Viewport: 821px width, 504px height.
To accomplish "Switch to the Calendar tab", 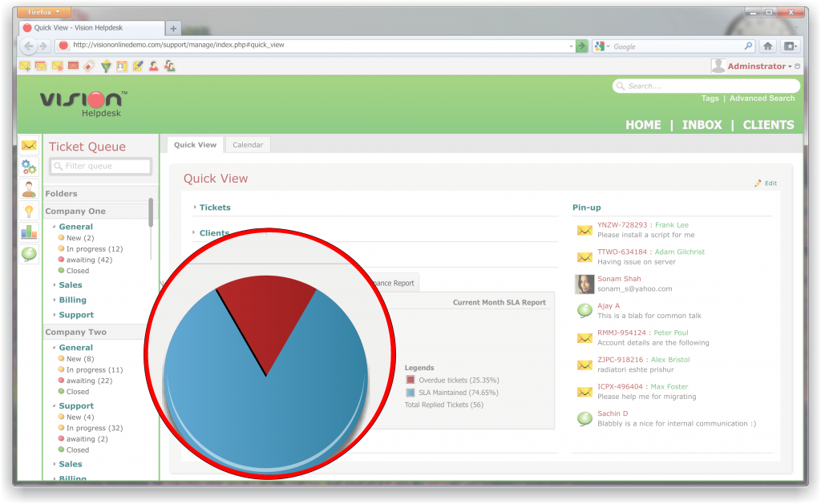I will [247, 145].
